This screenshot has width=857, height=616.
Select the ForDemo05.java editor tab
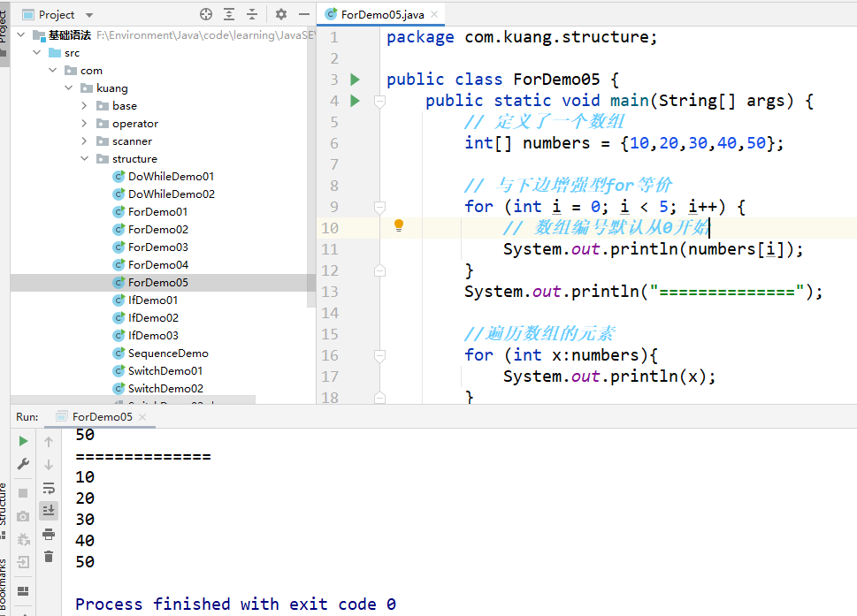pyautogui.click(x=381, y=14)
